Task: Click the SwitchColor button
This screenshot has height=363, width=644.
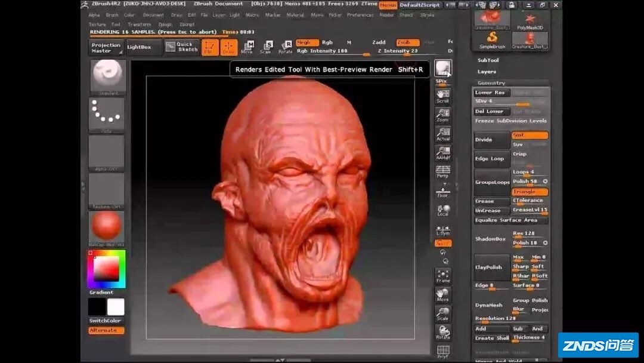Action: 105,321
